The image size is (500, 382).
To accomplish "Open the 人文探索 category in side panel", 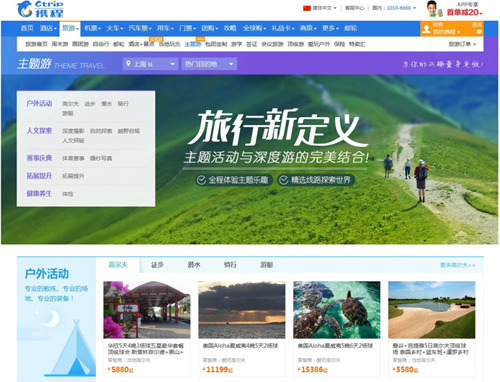I will pos(39,131).
